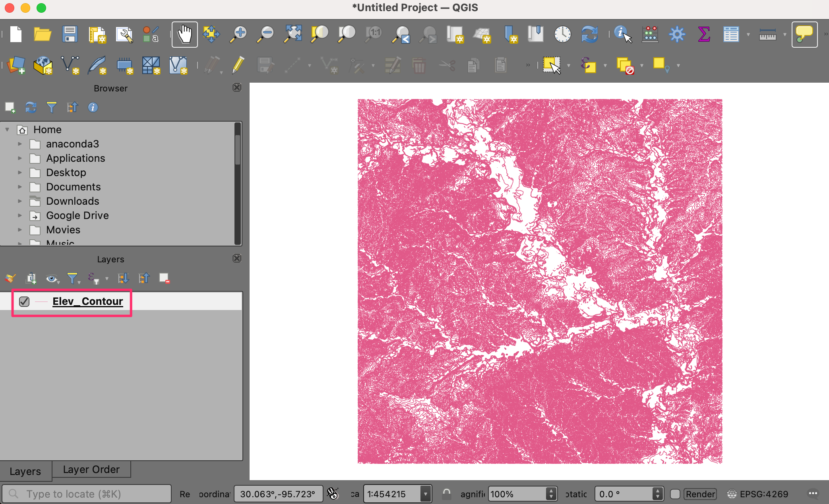Click the Statistical Summary sigma icon
This screenshot has width=829, height=504.
point(704,34)
